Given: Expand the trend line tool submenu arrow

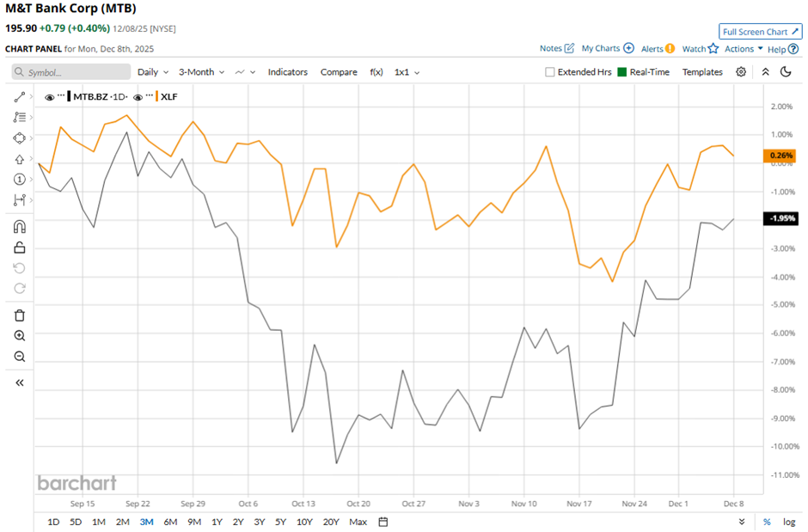Looking at the screenshot, I should coord(32,97).
